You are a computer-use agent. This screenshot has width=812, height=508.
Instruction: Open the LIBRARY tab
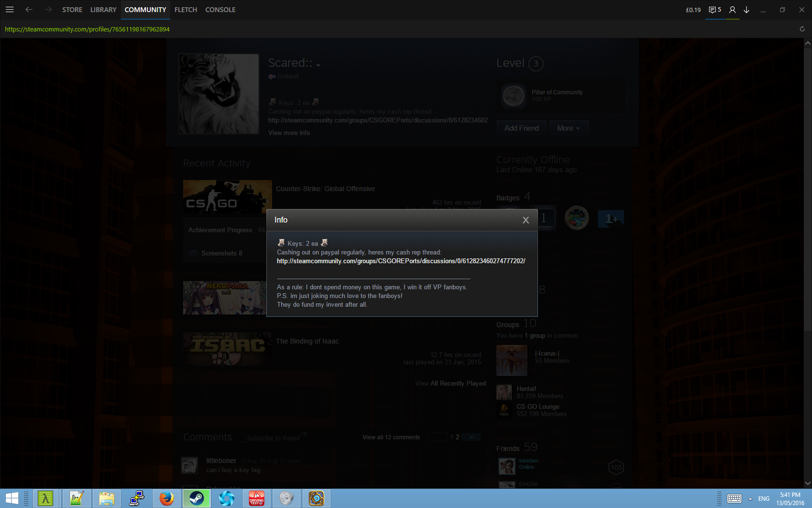pos(103,10)
